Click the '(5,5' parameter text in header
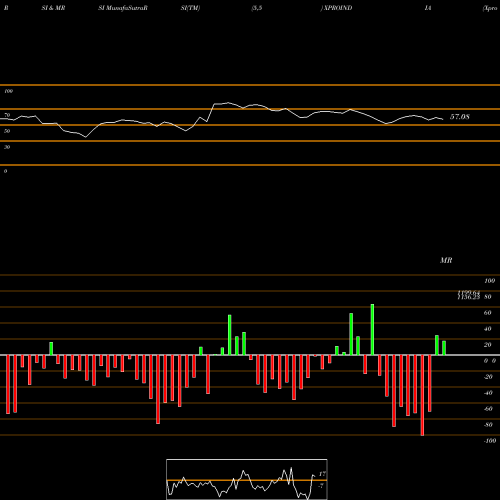500x500 pixels. coord(257,8)
